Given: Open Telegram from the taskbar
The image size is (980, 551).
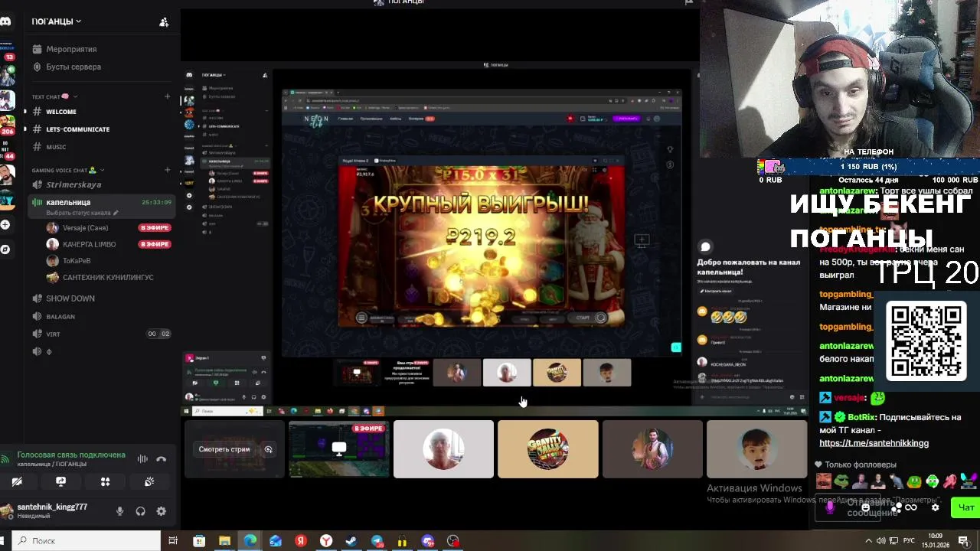Looking at the screenshot, I should 377,541.
